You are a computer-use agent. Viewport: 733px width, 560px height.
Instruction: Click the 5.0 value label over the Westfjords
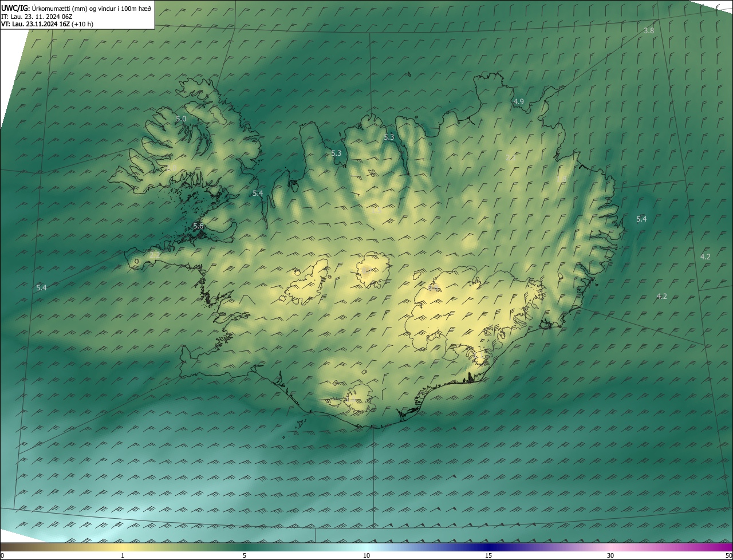pos(181,119)
